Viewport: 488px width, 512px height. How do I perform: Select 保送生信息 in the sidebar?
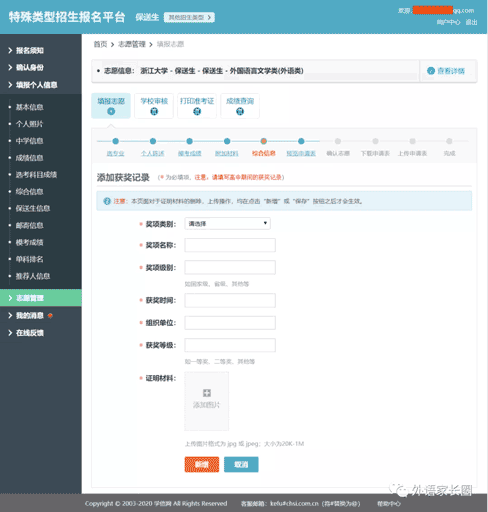point(33,208)
